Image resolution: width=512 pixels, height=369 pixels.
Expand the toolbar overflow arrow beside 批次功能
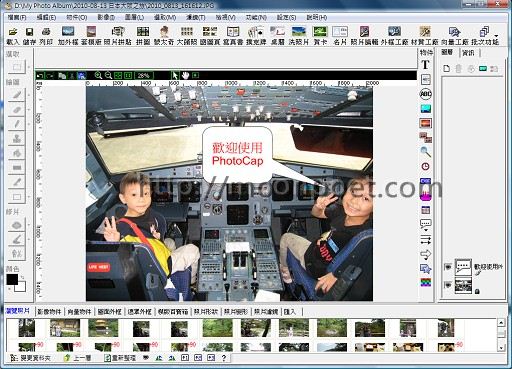[496, 36]
